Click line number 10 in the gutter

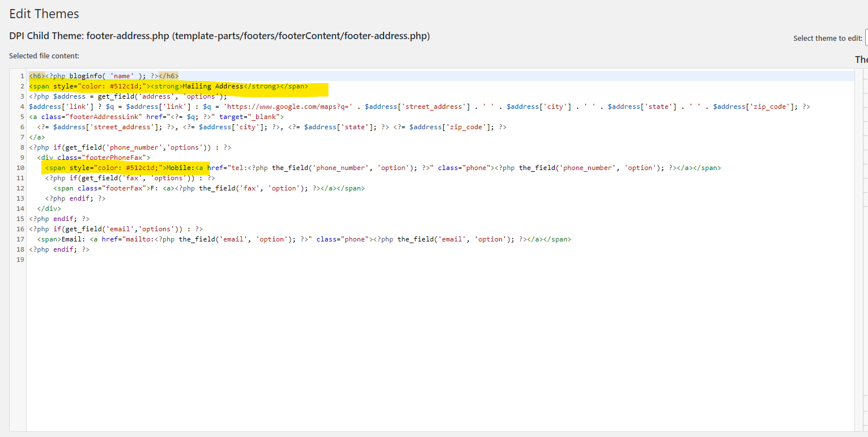20,168
